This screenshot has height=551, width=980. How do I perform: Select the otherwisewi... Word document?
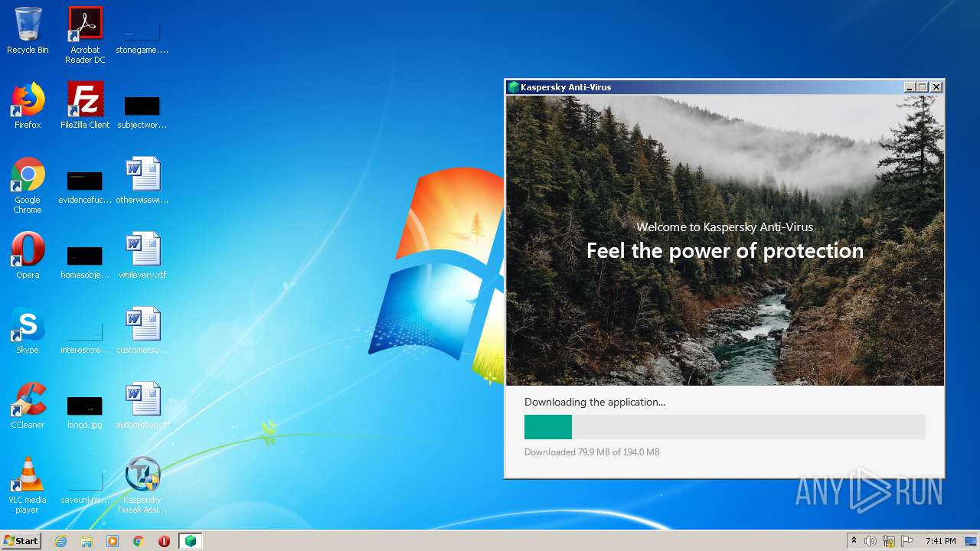pyautogui.click(x=142, y=181)
